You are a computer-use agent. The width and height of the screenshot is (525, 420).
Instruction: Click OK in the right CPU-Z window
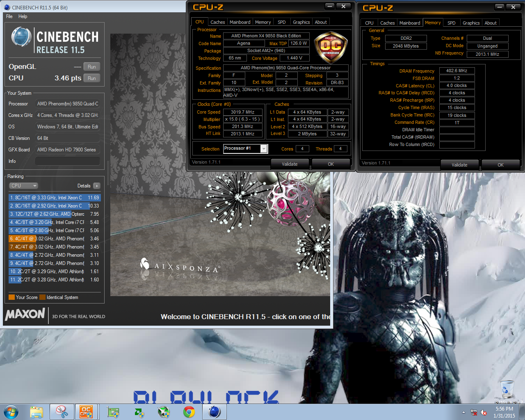click(501, 165)
